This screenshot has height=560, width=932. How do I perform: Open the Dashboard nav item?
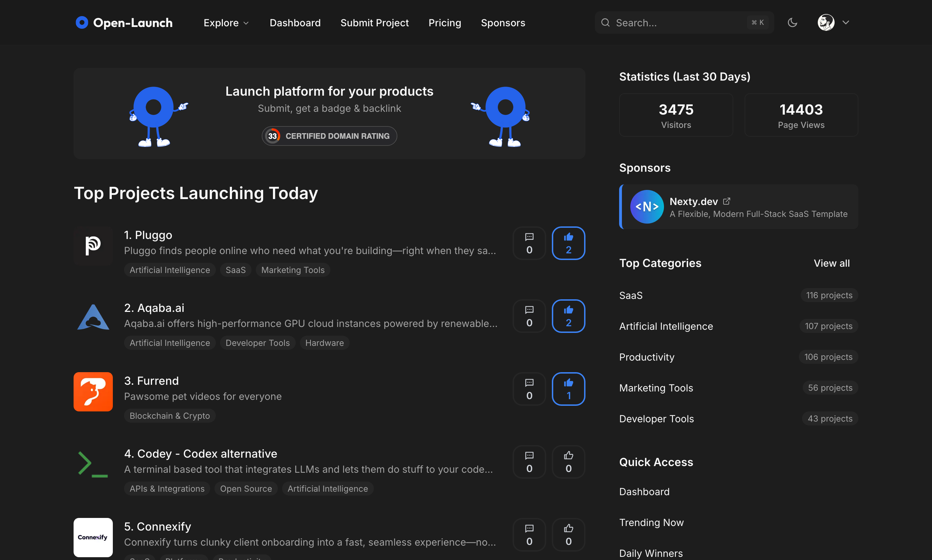pyautogui.click(x=295, y=23)
